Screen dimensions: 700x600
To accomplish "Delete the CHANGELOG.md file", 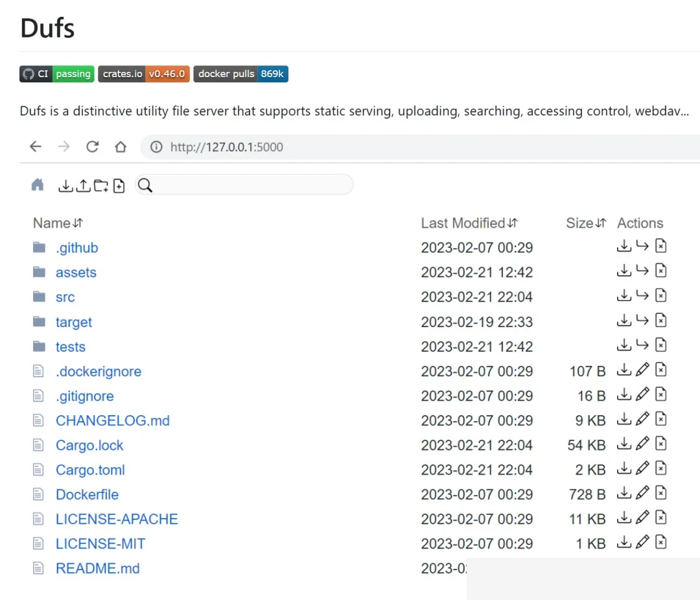I will (660, 418).
